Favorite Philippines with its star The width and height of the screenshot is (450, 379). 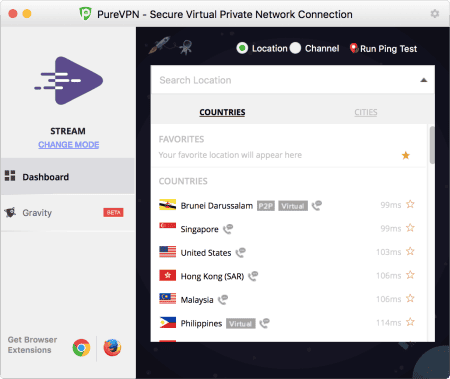(410, 322)
